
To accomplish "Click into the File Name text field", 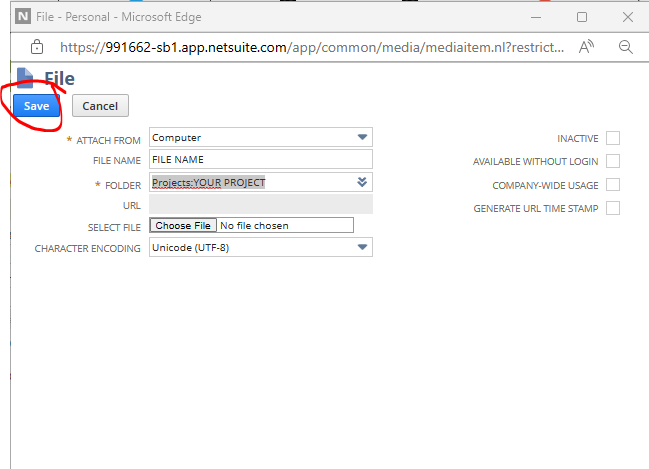I will (260, 159).
